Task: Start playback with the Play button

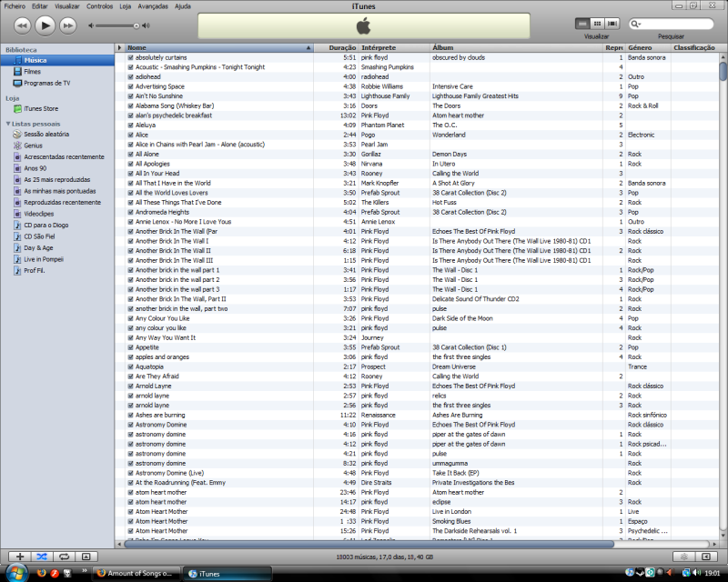Action: [45, 25]
